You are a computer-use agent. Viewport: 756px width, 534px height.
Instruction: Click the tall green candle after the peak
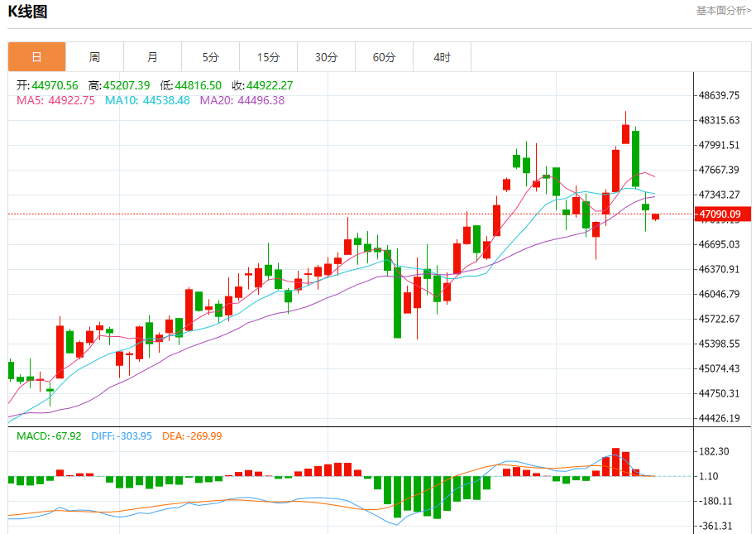pos(636,159)
